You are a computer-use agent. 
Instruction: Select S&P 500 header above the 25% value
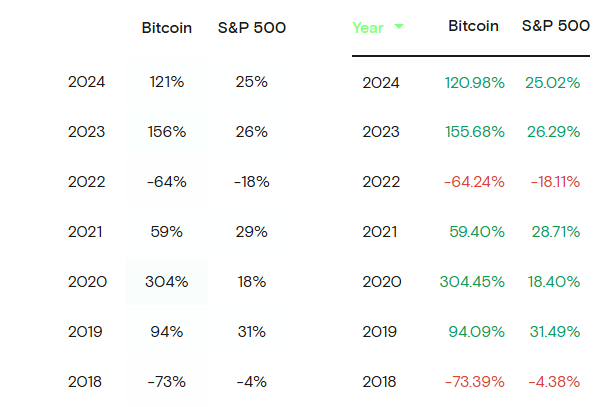(252, 28)
